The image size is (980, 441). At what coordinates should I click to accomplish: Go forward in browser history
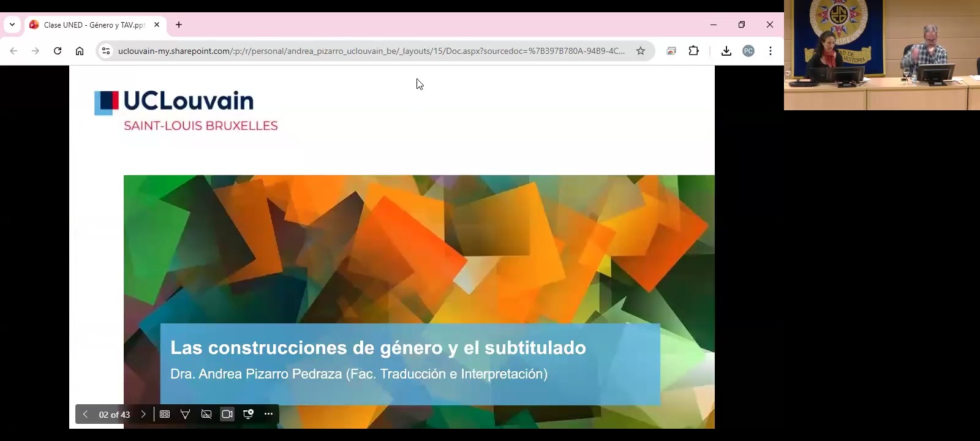[36, 51]
